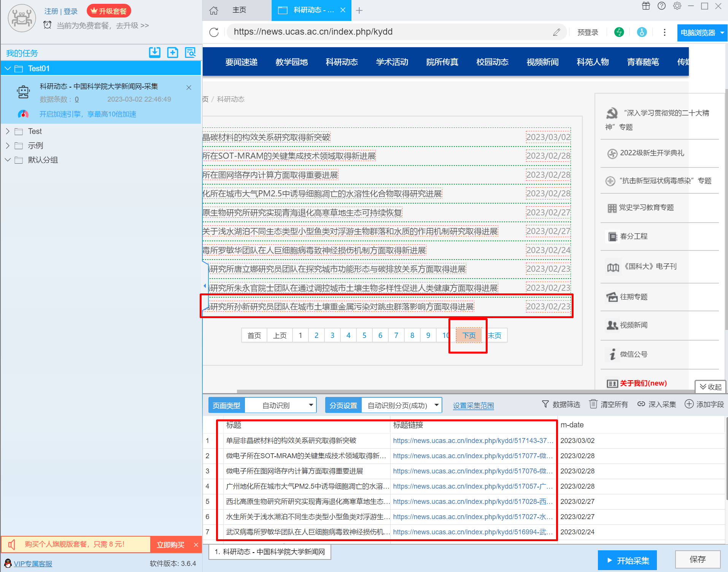728x572 pixels.
Task: Open the 院所传真 nav menu
Action: coord(442,62)
